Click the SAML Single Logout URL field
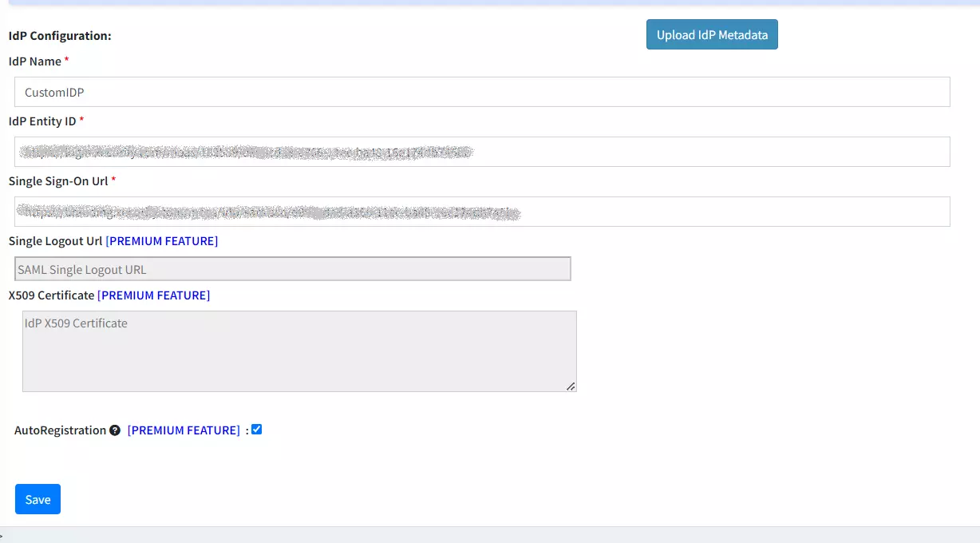 click(293, 269)
